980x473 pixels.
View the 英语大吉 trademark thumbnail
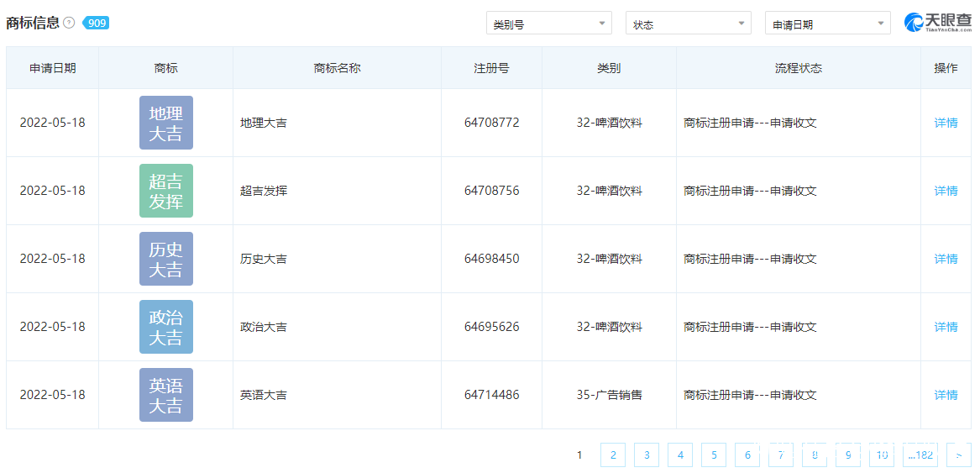pyautogui.click(x=165, y=395)
